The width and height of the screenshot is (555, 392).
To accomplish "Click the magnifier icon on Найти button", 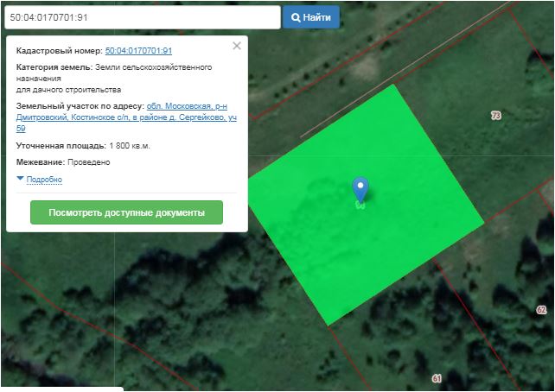I will point(296,17).
